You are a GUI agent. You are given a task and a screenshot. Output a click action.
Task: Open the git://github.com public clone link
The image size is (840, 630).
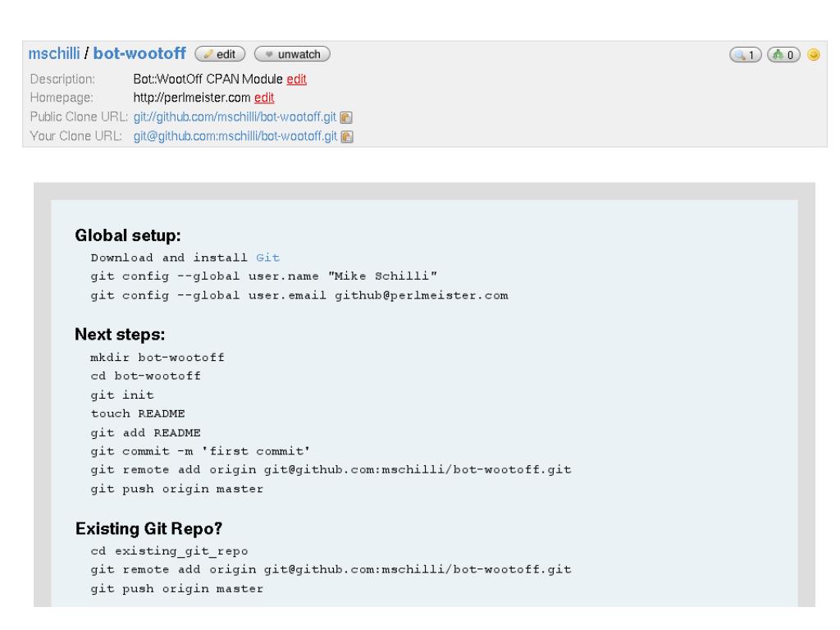coord(235,116)
